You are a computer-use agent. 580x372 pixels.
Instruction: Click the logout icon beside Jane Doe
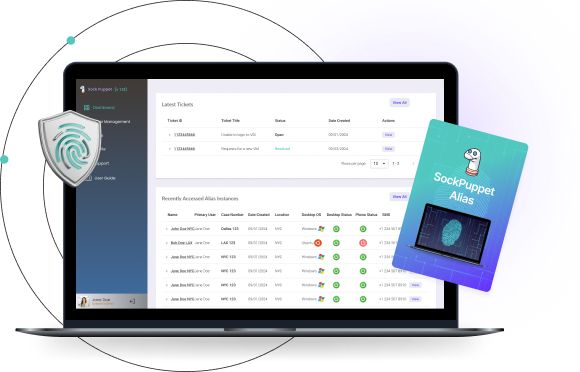click(132, 301)
